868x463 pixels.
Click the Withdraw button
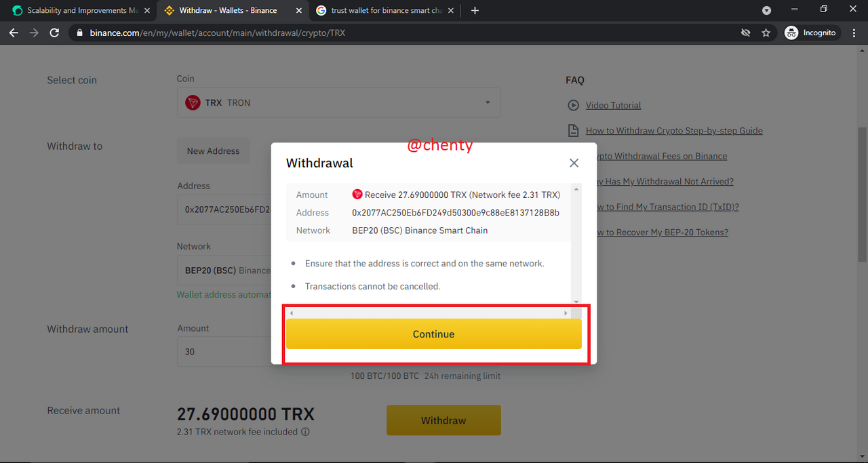(443, 420)
